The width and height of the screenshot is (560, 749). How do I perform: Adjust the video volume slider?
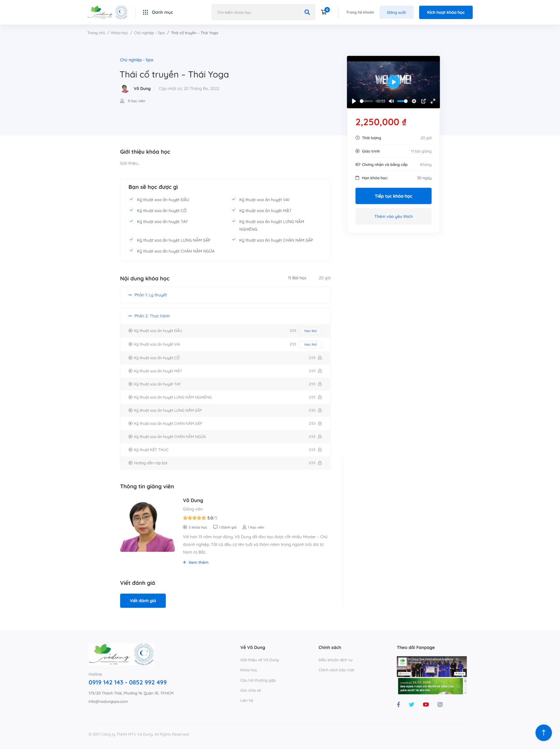pos(402,101)
